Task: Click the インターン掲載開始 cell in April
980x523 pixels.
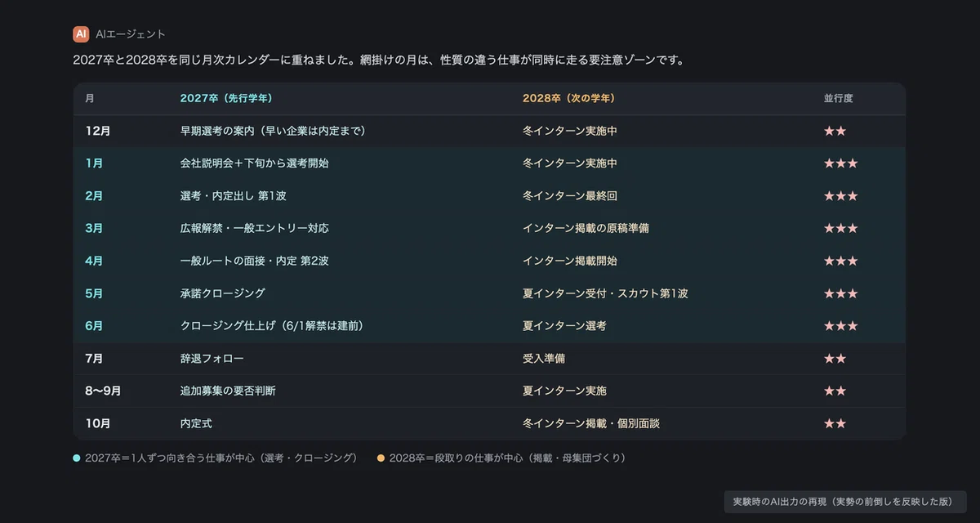Action: click(x=570, y=261)
